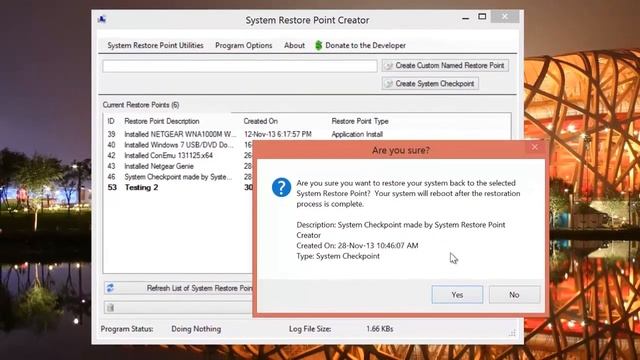
Task: Select 'Installed Windows 7 USB/DVD' restore point
Action: pos(178,145)
